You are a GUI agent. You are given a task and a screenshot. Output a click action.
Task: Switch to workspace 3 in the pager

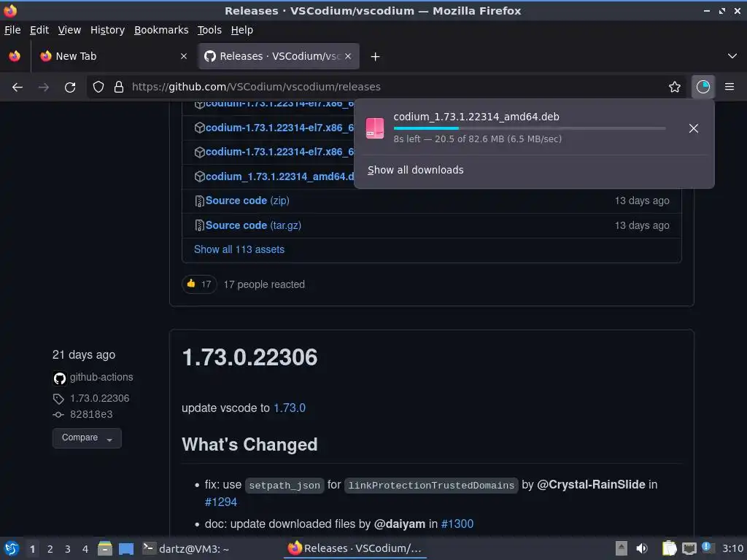click(68, 549)
